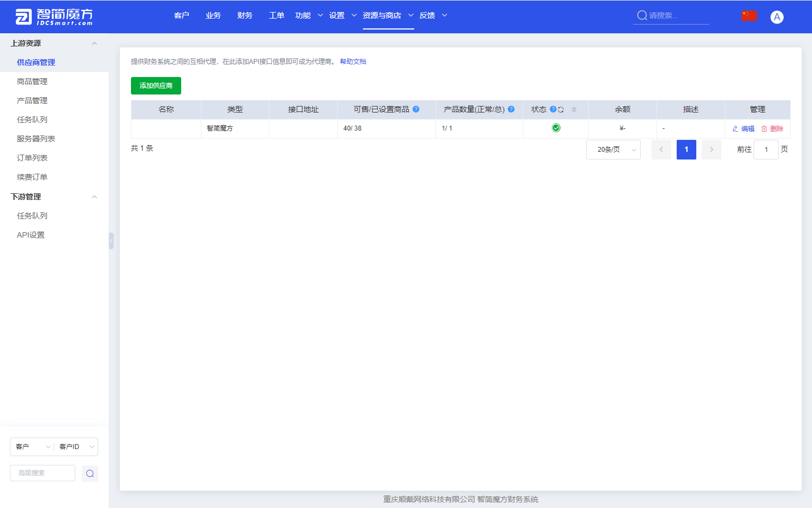Open the 帮助文档 link
Viewport: 812px width, 508px height.
tap(353, 61)
